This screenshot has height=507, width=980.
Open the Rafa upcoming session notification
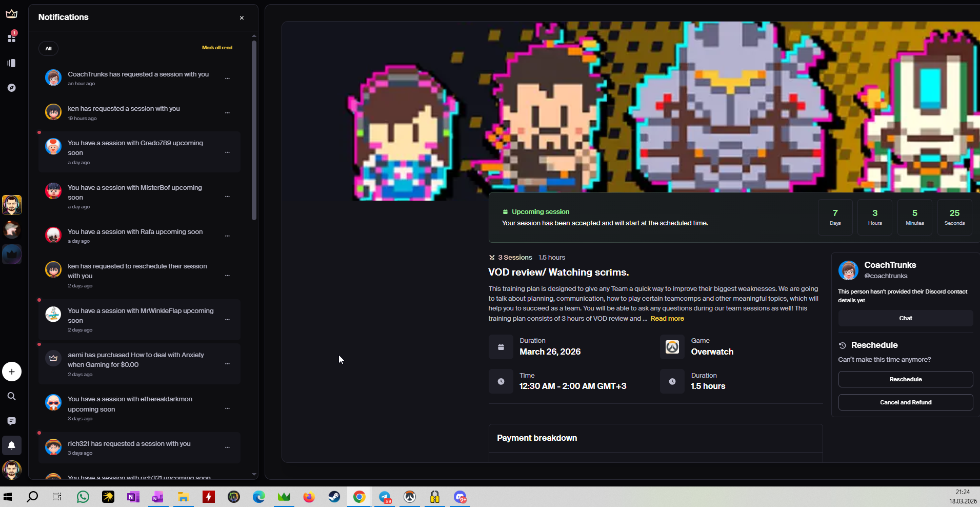click(139, 236)
